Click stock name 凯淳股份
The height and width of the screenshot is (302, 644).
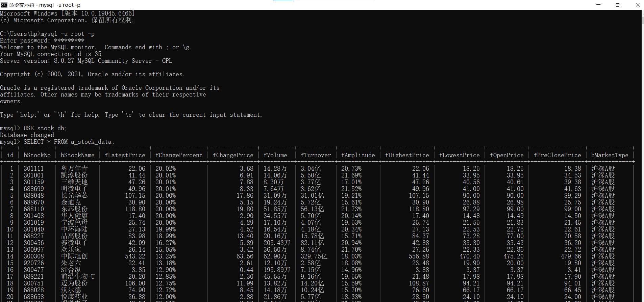pyautogui.click(x=74, y=175)
